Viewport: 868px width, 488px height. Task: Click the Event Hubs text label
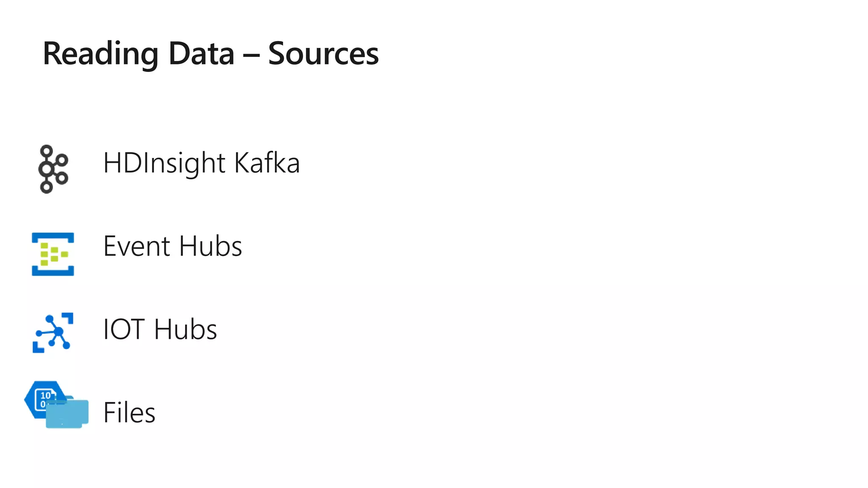pyautogui.click(x=172, y=246)
